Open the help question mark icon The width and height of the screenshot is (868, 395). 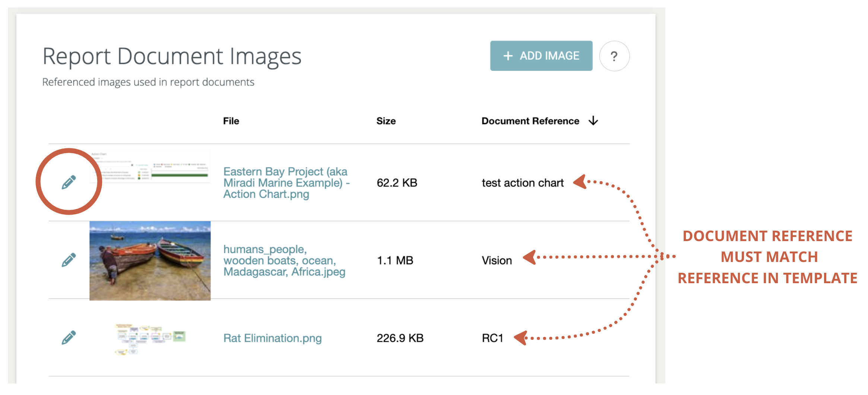point(614,56)
